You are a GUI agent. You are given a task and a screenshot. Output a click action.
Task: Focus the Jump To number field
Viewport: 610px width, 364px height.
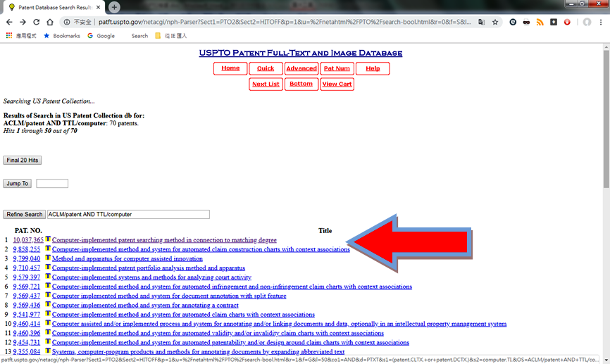[x=52, y=184]
